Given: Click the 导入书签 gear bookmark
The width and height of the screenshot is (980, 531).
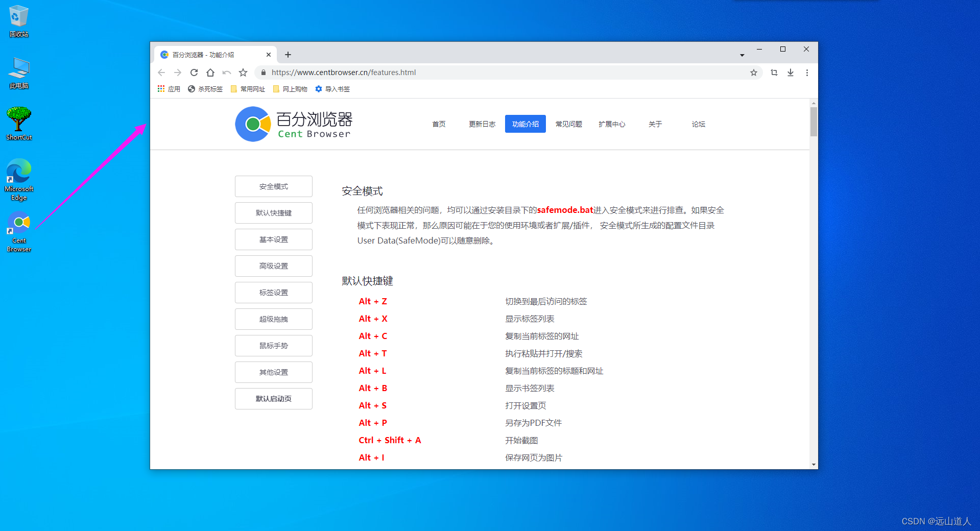Looking at the screenshot, I should (x=332, y=89).
